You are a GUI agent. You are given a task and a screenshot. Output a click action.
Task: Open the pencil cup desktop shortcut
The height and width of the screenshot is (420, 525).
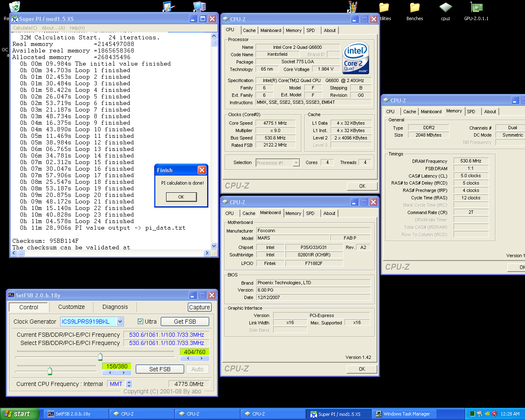[353, 6]
